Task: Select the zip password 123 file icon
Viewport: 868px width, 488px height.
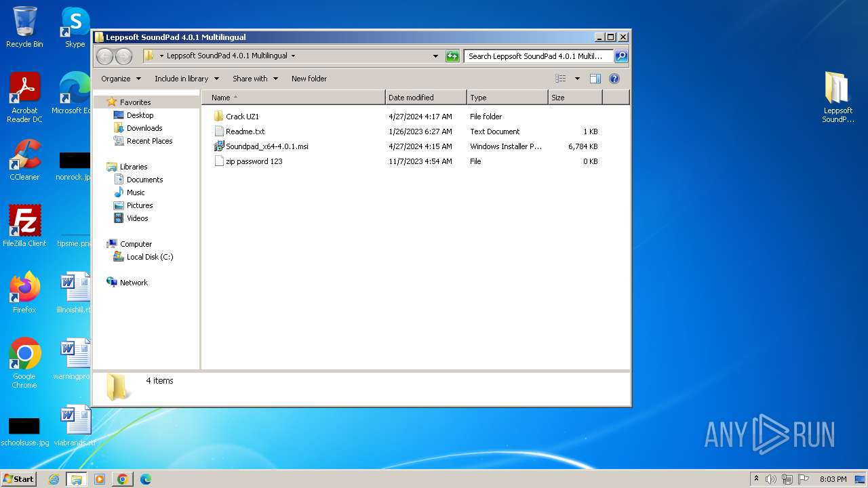Action: click(x=218, y=161)
